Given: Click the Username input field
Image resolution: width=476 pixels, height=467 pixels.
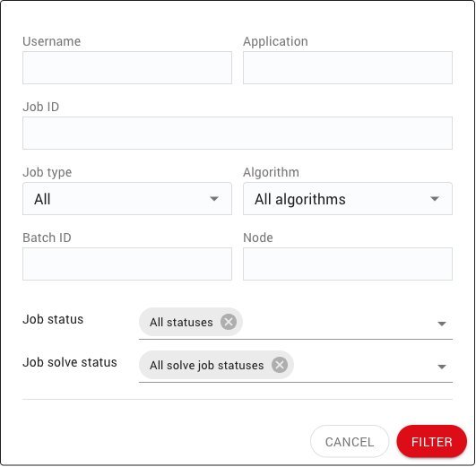Looking at the screenshot, I should click(127, 68).
